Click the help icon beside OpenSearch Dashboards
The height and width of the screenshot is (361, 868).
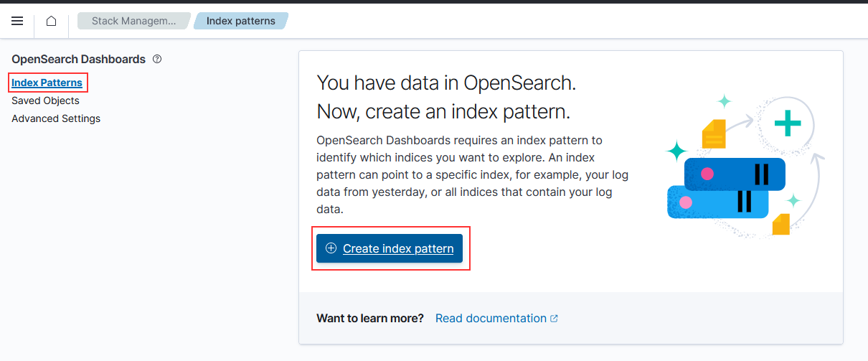tap(157, 59)
